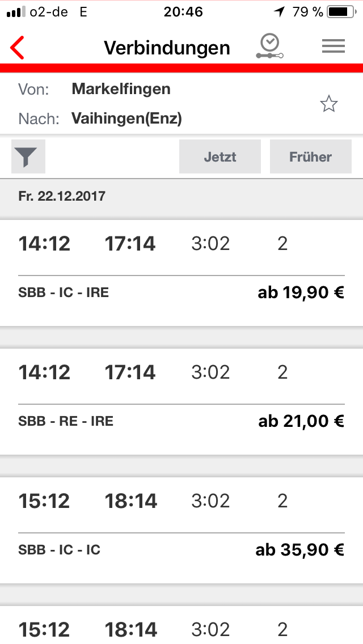Viewport: 363px width, 644px height.
Task: Open the partially visible last 15:12 connection
Action: click(181, 628)
